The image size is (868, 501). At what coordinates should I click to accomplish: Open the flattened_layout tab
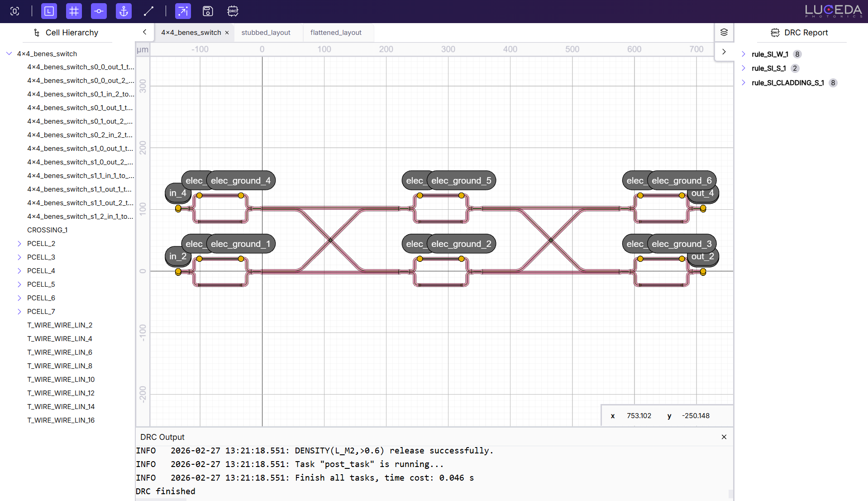(336, 33)
